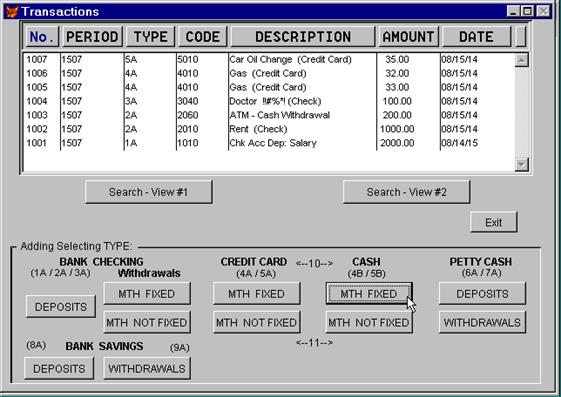Click the list scrollbar down arrow

(x=522, y=165)
